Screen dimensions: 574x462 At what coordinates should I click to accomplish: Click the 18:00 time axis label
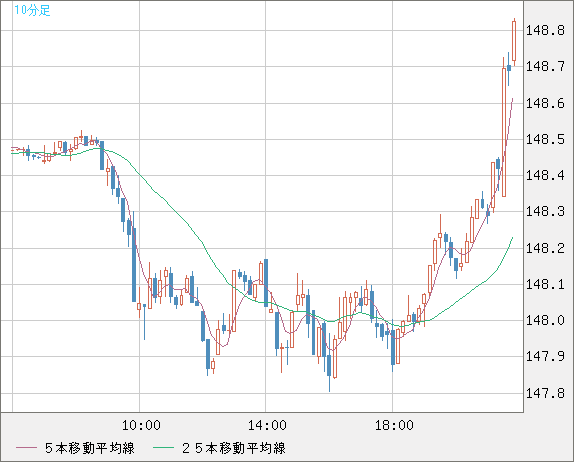pos(394,425)
